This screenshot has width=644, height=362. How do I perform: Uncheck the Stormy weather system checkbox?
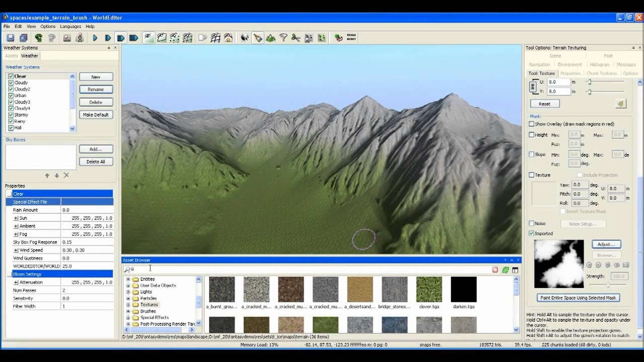11,115
